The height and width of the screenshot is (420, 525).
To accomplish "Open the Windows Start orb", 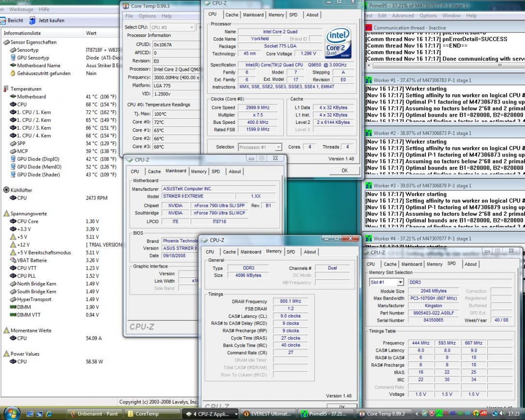I will 13,413.
